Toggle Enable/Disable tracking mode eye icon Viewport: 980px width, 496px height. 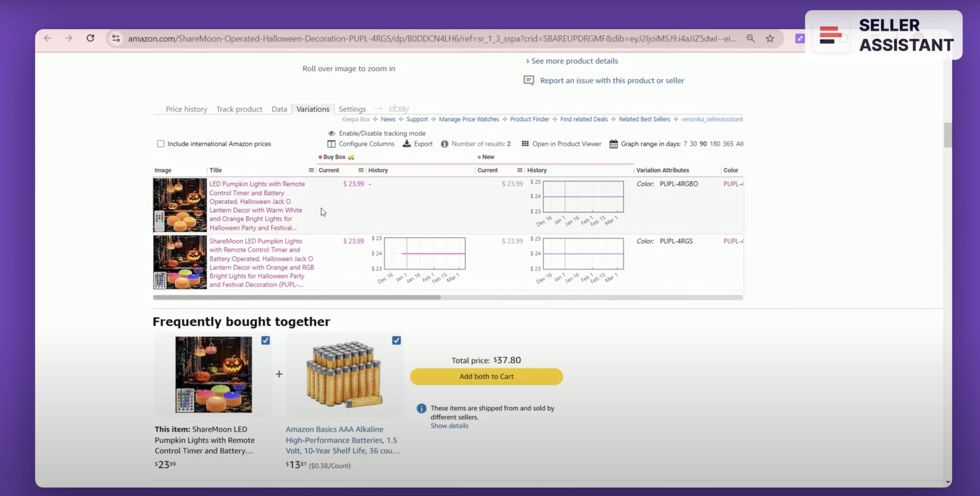(332, 133)
